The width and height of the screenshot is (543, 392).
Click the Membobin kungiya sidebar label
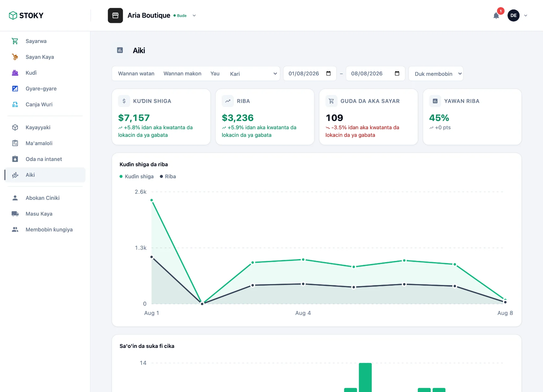(x=49, y=229)
